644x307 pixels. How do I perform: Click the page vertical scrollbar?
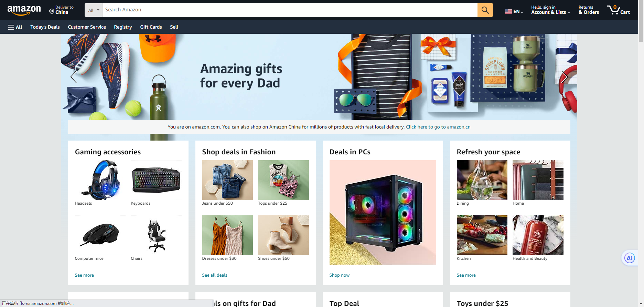pyautogui.click(x=641, y=153)
